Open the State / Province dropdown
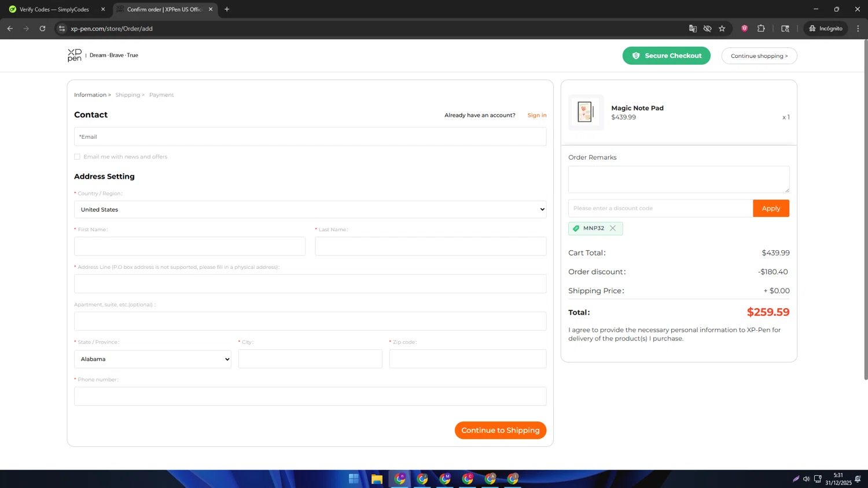The image size is (868, 488). (153, 359)
